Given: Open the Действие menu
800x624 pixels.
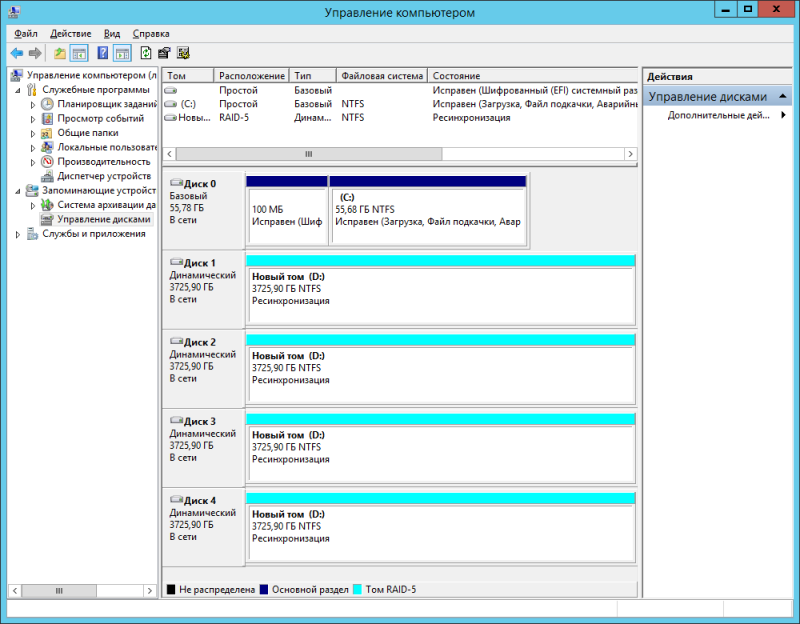Looking at the screenshot, I should click(x=70, y=34).
